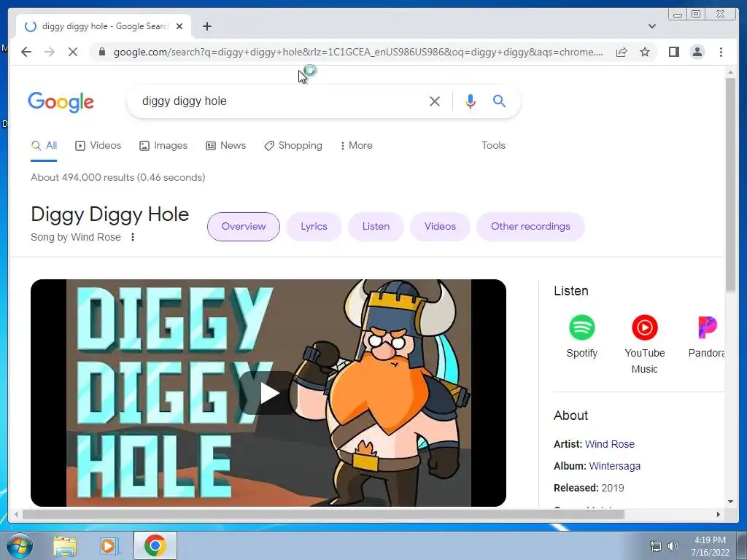The height and width of the screenshot is (560, 747).
Task: Select the Overview chip
Action: coord(244,227)
